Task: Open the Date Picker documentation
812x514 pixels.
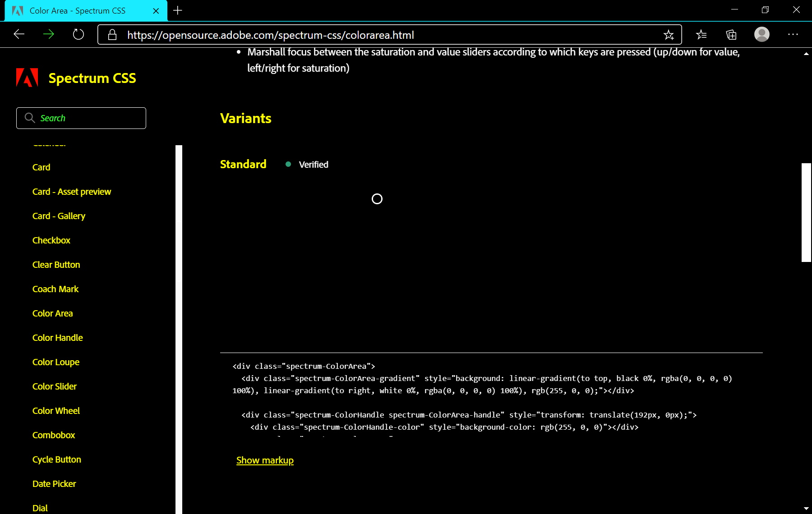Action: point(54,483)
